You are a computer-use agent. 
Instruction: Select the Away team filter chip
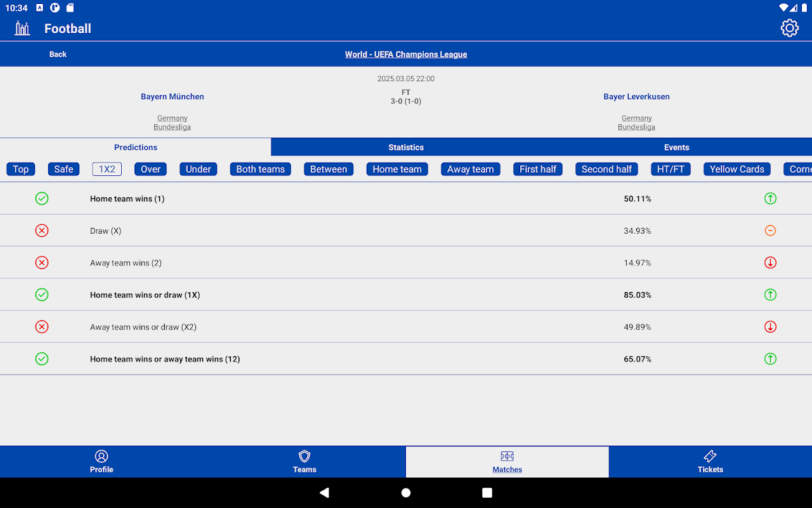(x=471, y=169)
